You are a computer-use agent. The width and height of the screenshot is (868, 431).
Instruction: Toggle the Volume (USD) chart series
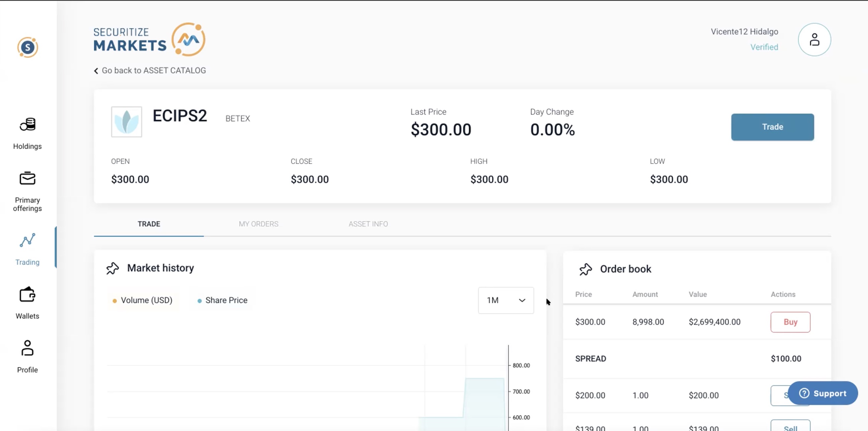coord(143,300)
